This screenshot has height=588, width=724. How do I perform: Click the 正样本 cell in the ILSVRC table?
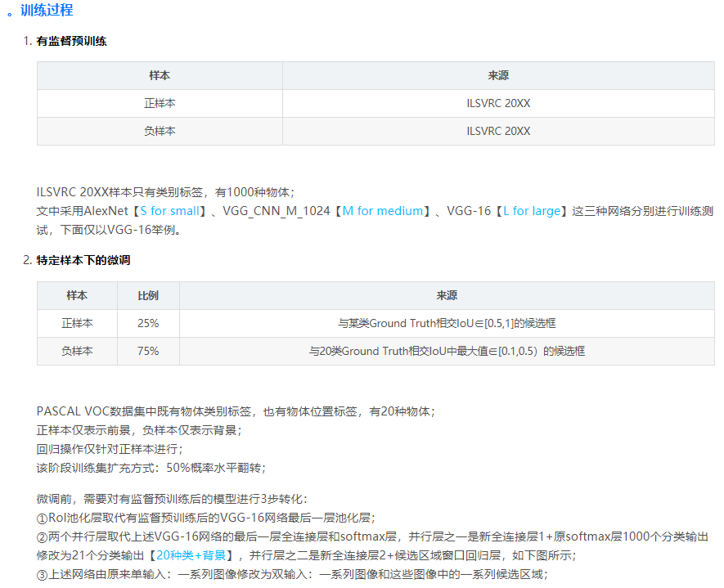pos(160,103)
